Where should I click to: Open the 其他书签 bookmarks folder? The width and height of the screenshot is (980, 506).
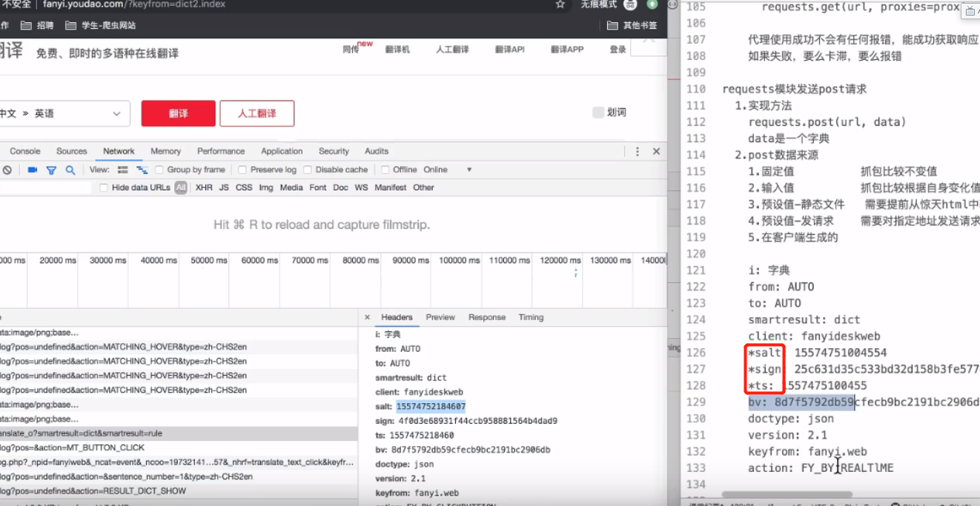[x=632, y=25]
